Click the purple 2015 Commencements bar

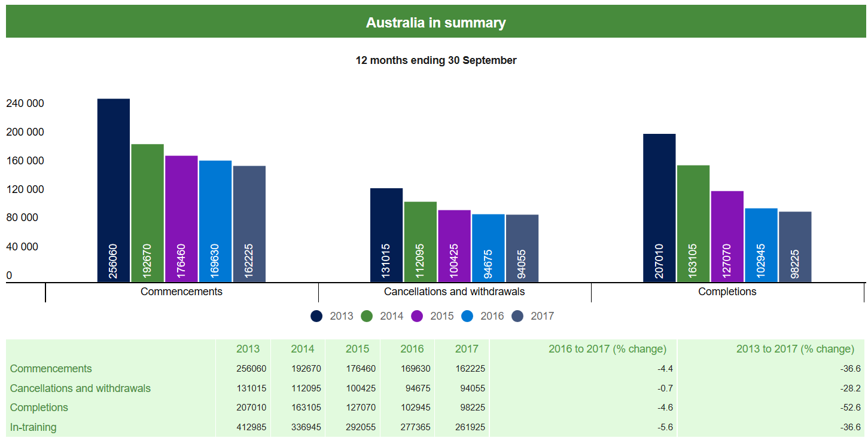click(x=181, y=219)
